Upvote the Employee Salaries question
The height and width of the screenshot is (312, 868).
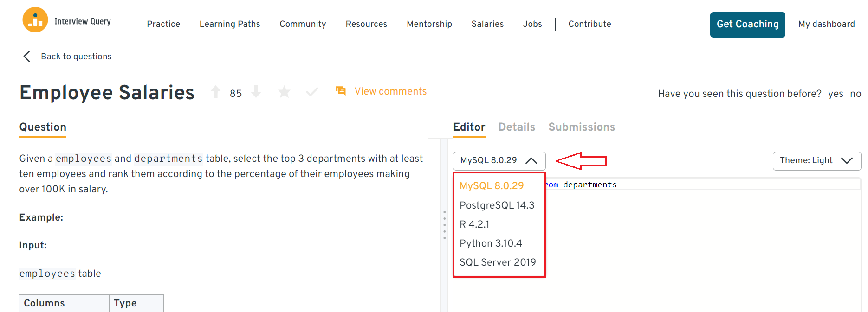[215, 92]
